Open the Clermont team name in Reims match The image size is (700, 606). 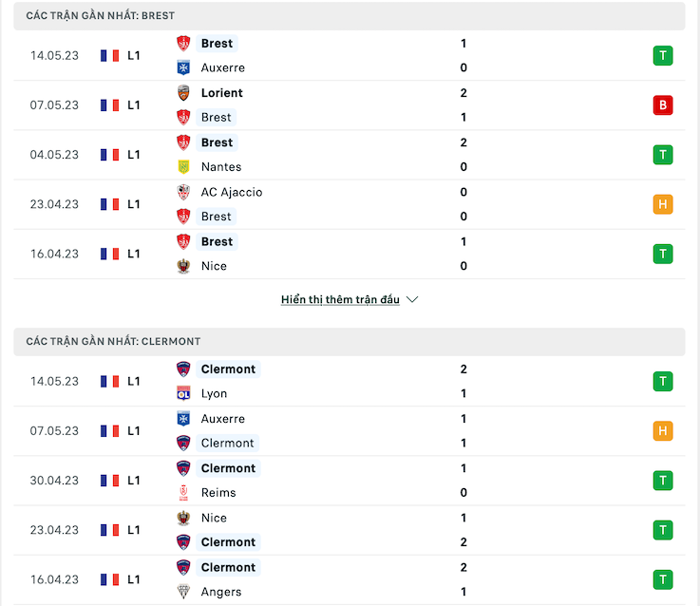click(228, 468)
